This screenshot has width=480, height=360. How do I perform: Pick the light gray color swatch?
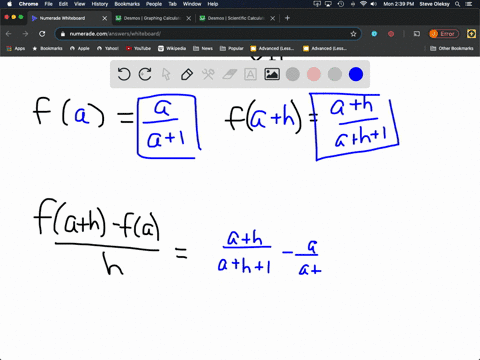(335, 74)
